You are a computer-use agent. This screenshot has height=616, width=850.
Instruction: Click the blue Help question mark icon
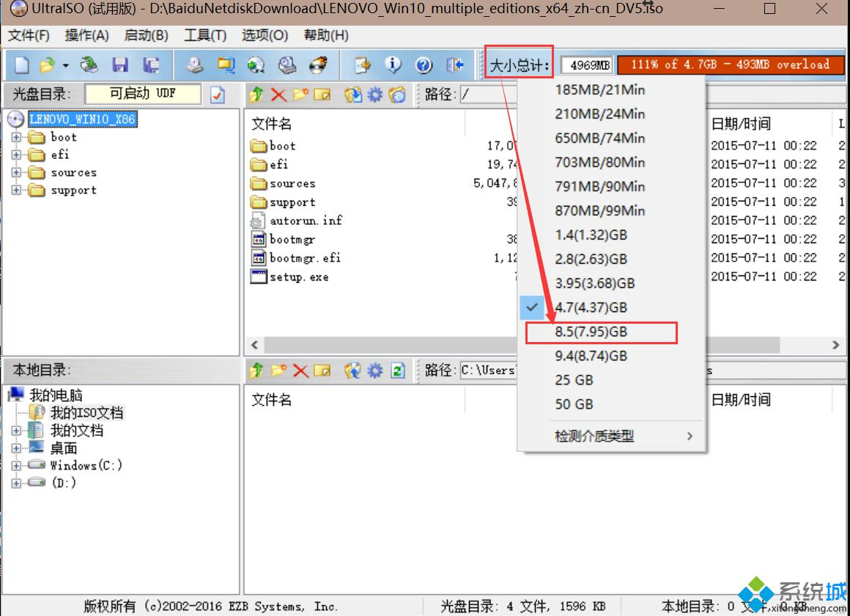click(424, 65)
